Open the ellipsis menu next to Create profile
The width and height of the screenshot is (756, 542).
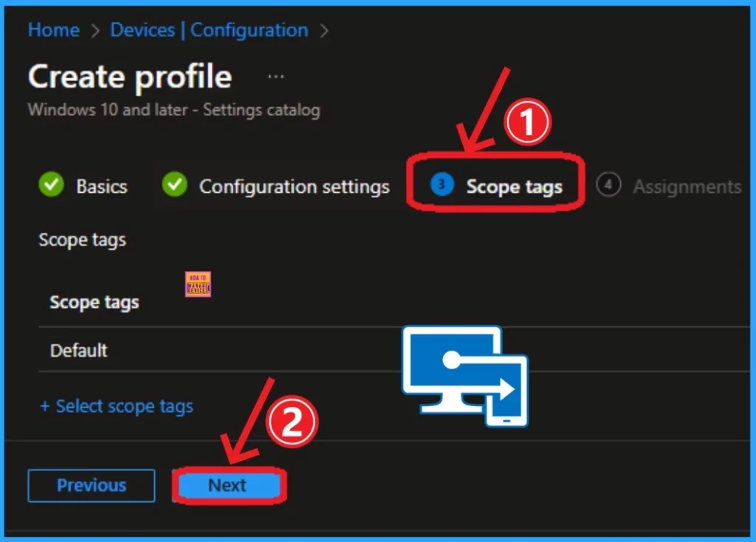(x=276, y=76)
